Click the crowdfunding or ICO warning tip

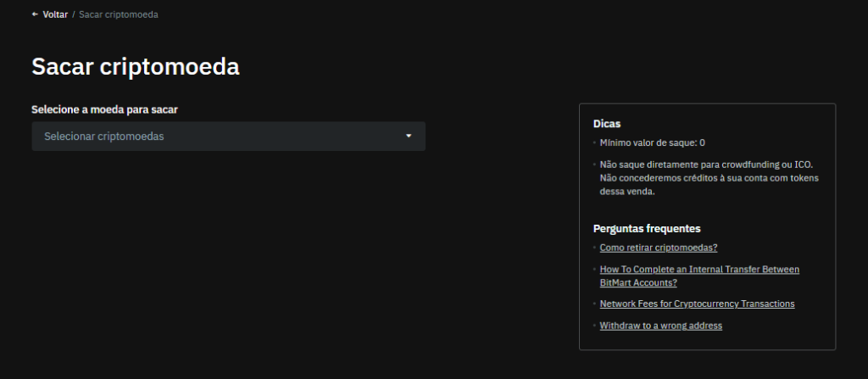pos(710,178)
